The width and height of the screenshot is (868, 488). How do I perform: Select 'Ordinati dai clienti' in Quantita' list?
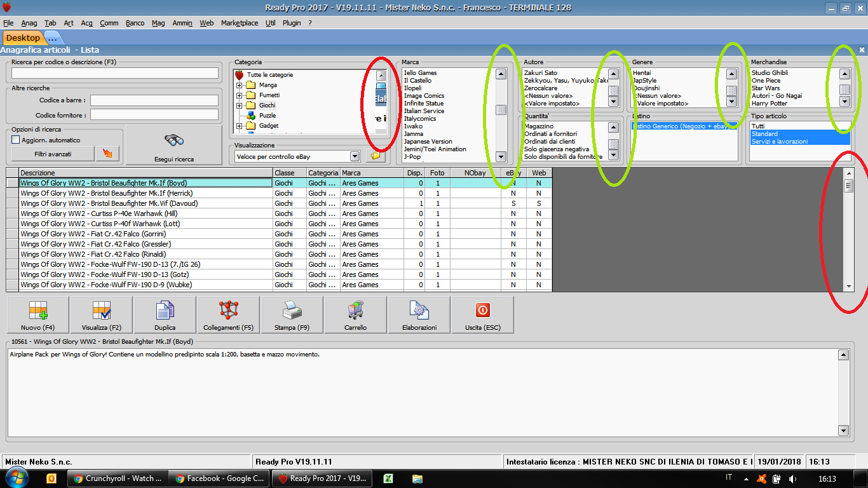(550, 142)
